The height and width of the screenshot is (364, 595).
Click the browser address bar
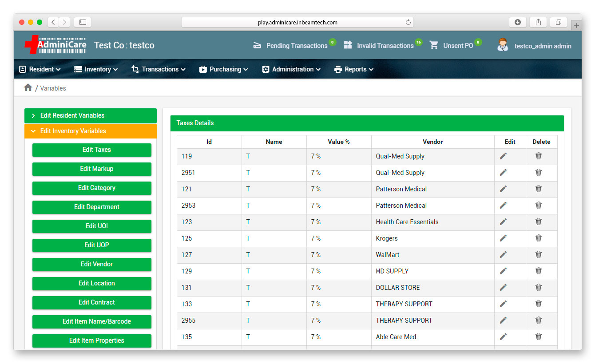point(296,22)
